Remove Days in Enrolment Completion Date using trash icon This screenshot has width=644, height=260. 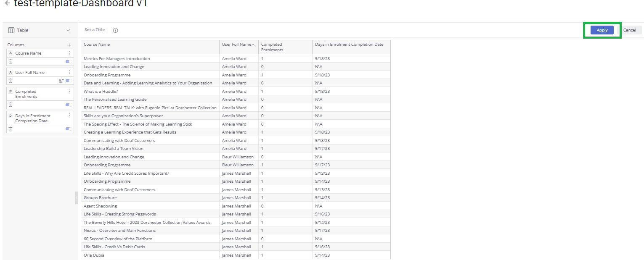10,129
